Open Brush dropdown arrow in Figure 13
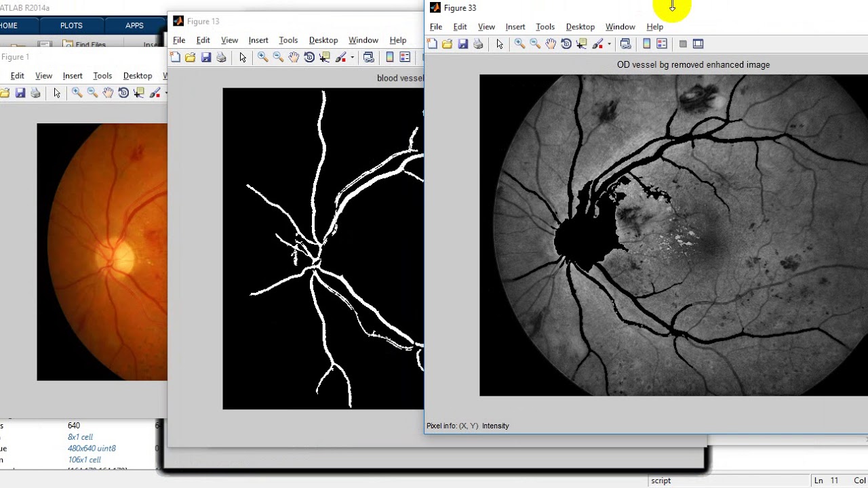The height and width of the screenshot is (488, 868). click(352, 58)
